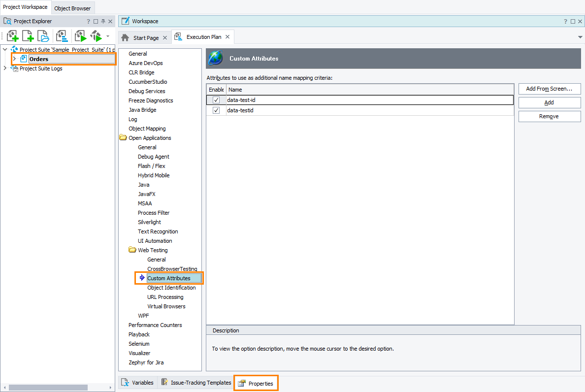
Task: Toggle the pin on the Project Explorer panel
Action: pyautogui.click(x=102, y=21)
